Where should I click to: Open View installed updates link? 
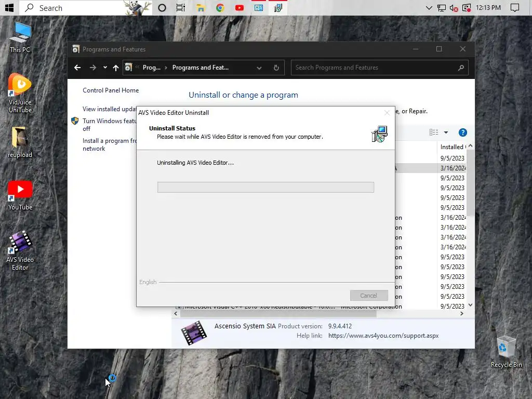click(x=110, y=109)
